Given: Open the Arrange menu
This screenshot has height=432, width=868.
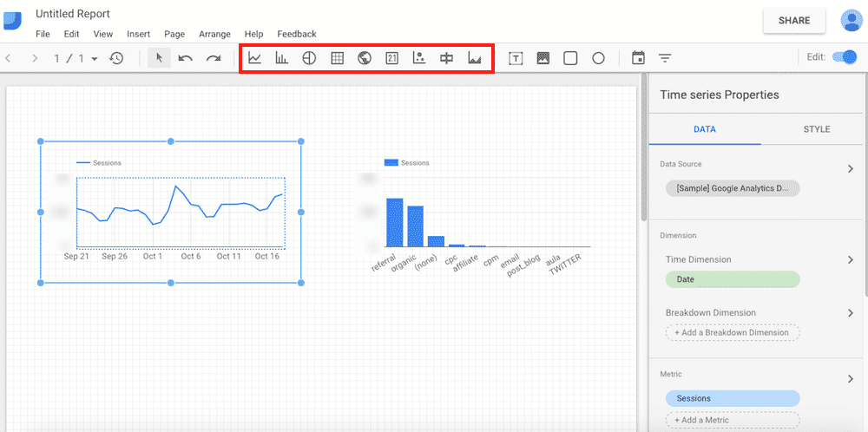Looking at the screenshot, I should 214,34.
